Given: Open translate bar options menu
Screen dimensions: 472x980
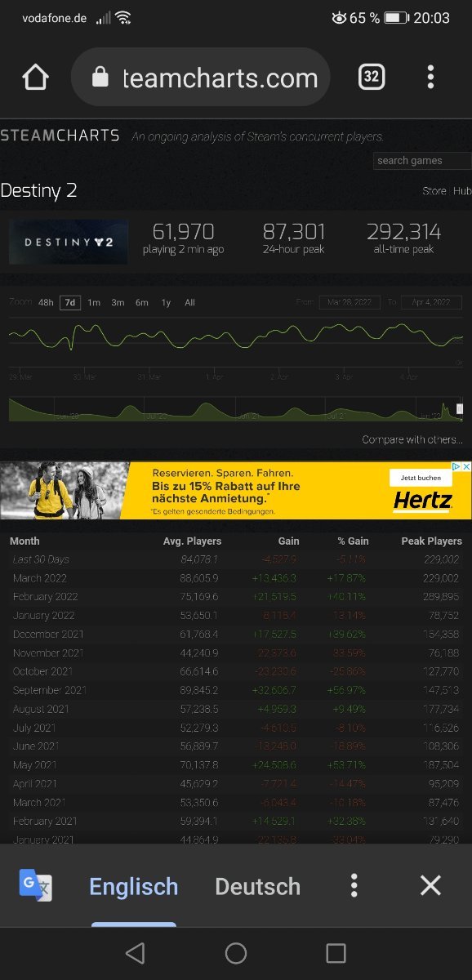Looking at the screenshot, I should point(354,885).
